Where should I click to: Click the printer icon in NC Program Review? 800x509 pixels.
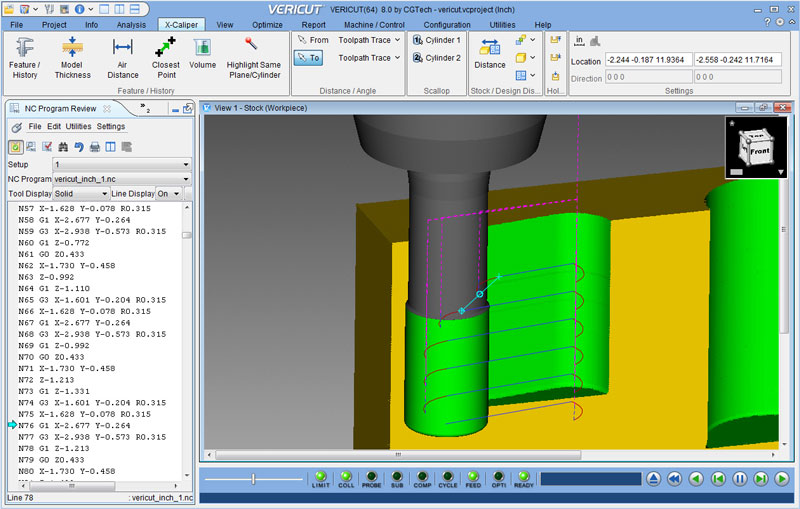[x=94, y=146]
